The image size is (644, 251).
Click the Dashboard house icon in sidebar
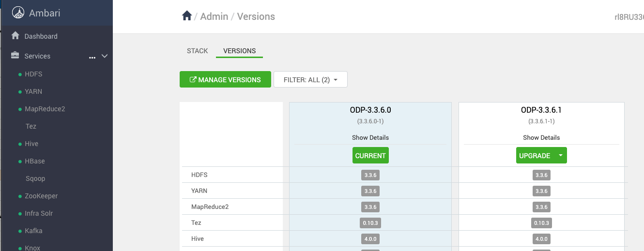coord(15,36)
